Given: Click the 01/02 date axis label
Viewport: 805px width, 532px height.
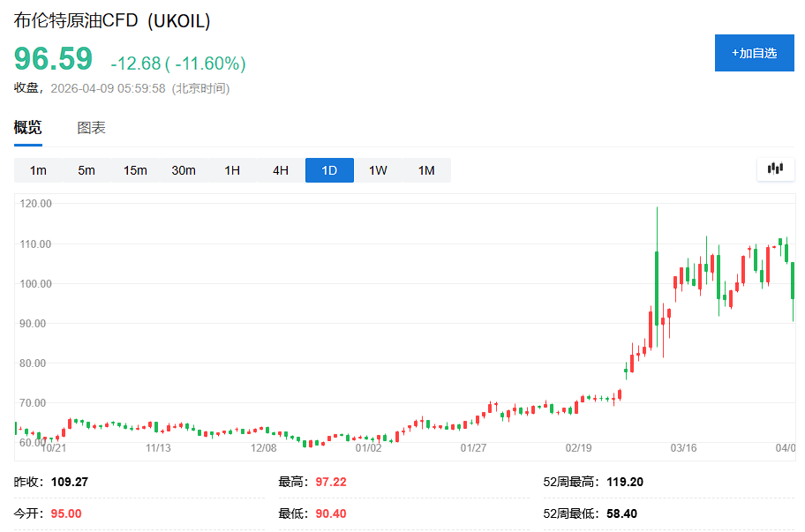Looking at the screenshot, I should click(369, 448).
